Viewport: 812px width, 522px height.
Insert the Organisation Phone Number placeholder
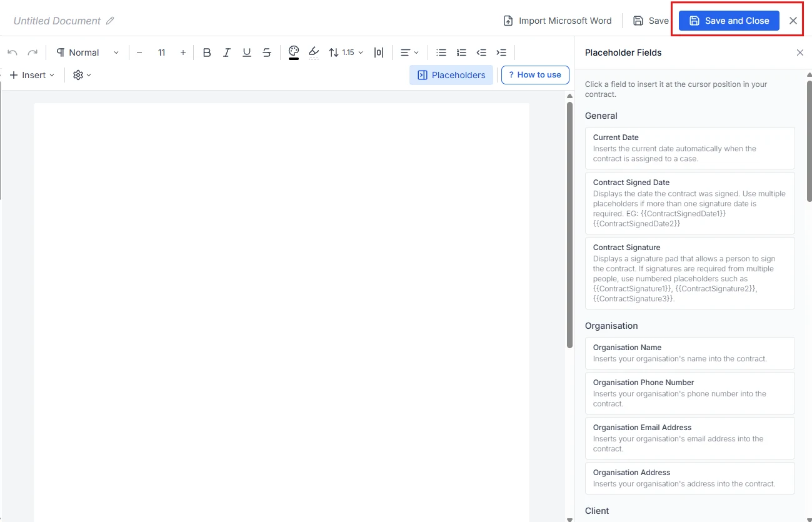690,393
